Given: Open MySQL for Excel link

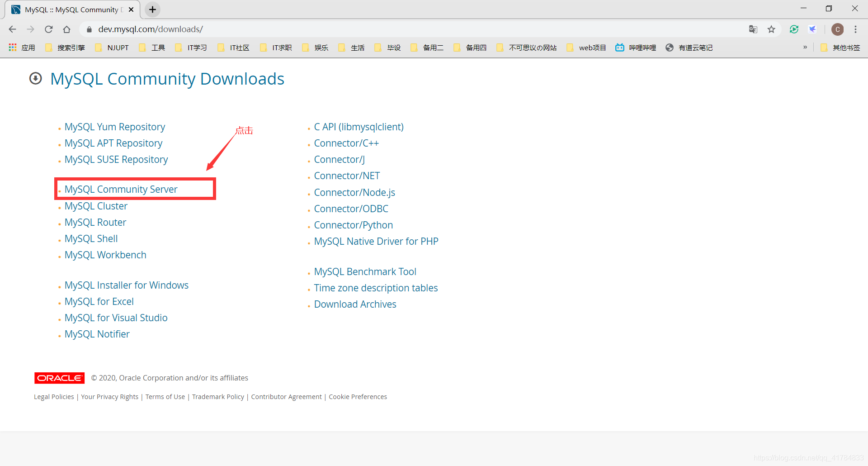Looking at the screenshot, I should (x=99, y=301).
